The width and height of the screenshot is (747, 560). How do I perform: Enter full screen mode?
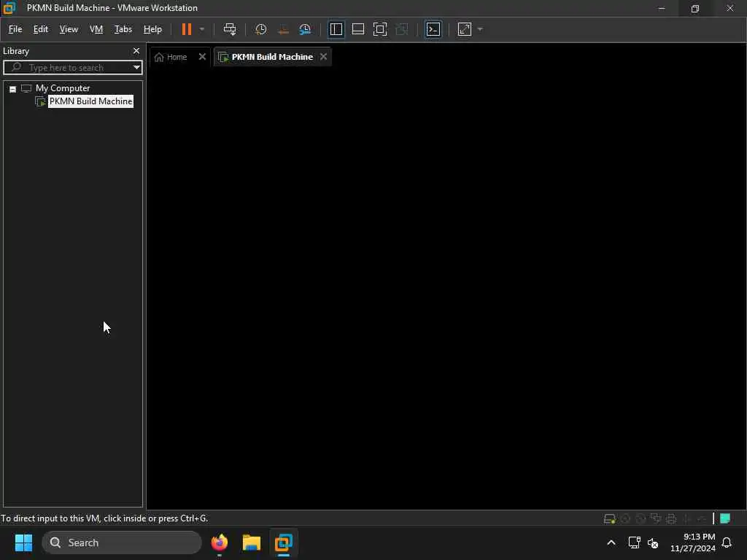379,29
